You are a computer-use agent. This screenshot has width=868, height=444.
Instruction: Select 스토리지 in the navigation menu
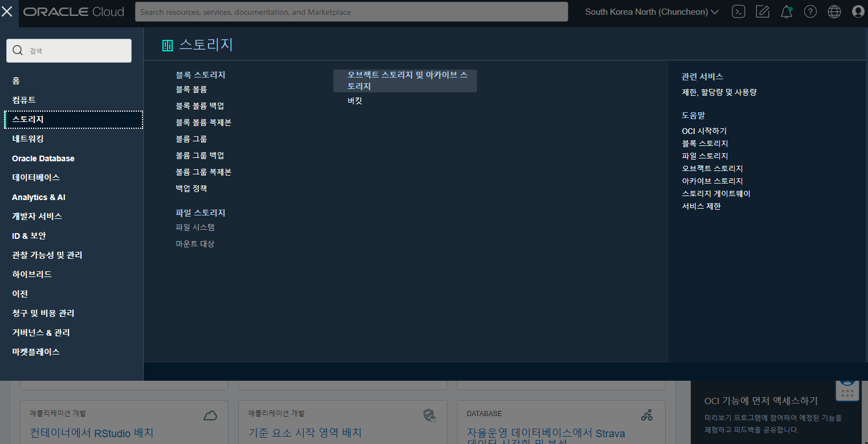point(74,119)
